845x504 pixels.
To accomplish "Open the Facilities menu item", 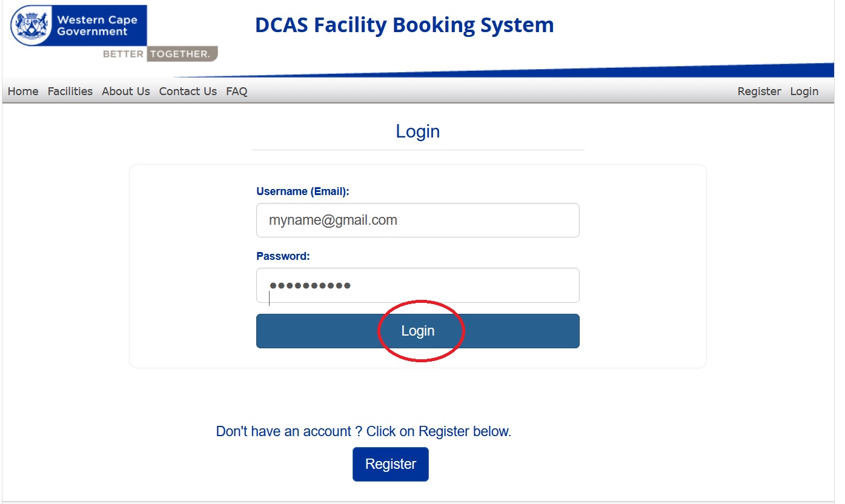I will [70, 91].
